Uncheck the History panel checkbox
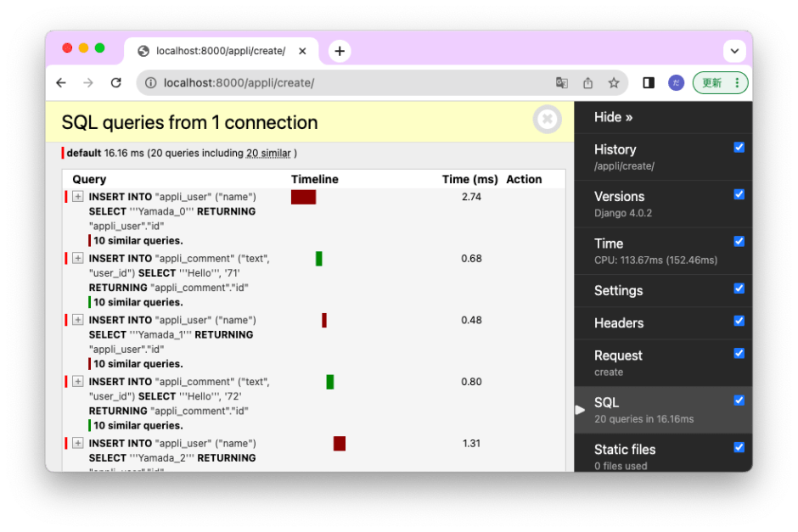The image size is (798, 532). tap(739, 147)
